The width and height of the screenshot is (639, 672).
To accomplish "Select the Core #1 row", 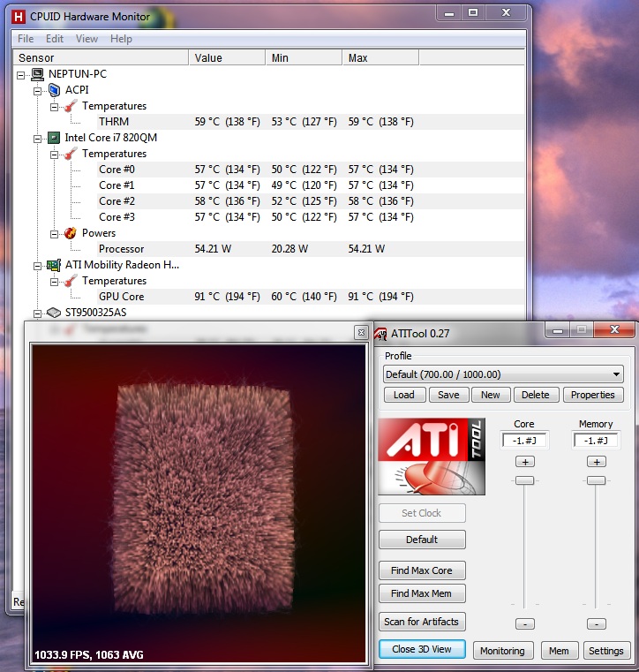I will pos(311,185).
